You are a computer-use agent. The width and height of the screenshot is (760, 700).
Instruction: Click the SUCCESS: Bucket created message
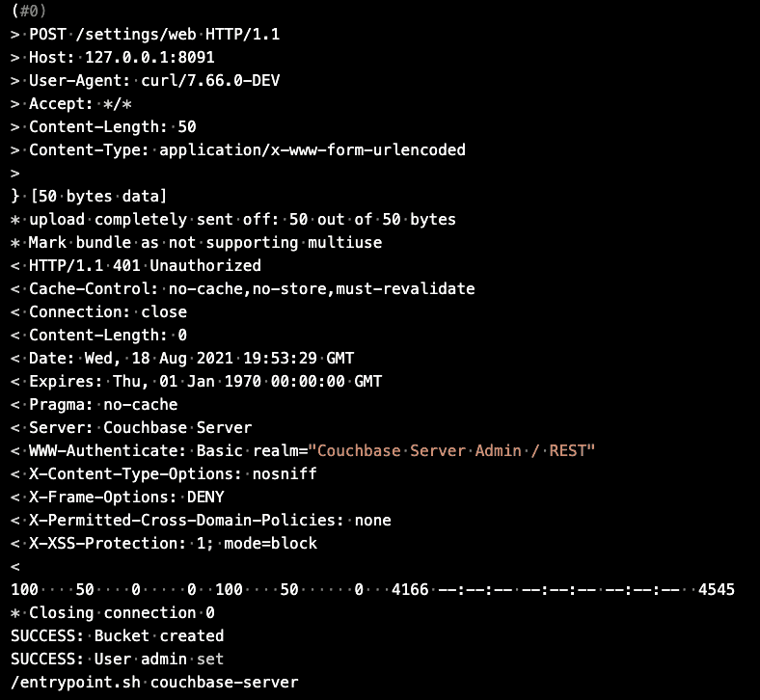pos(118,636)
